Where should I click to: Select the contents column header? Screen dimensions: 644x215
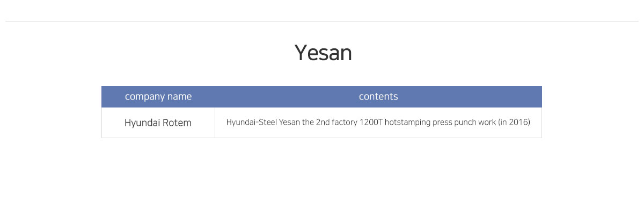tap(378, 97)
